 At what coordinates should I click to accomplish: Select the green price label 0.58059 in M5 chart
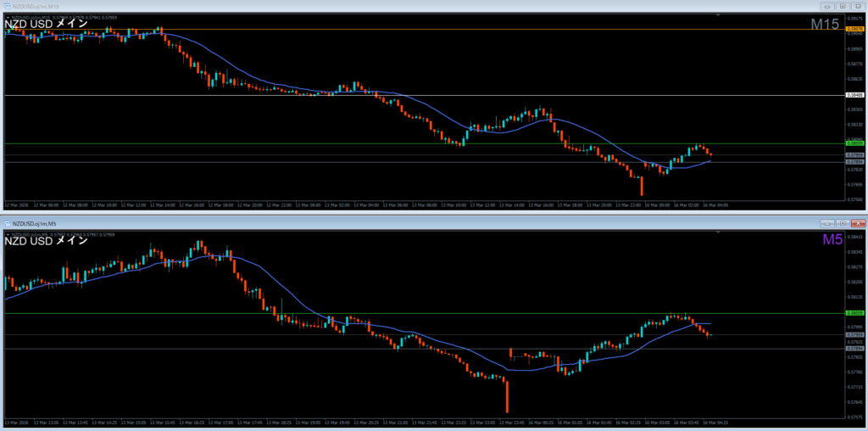tap(854, 313)
